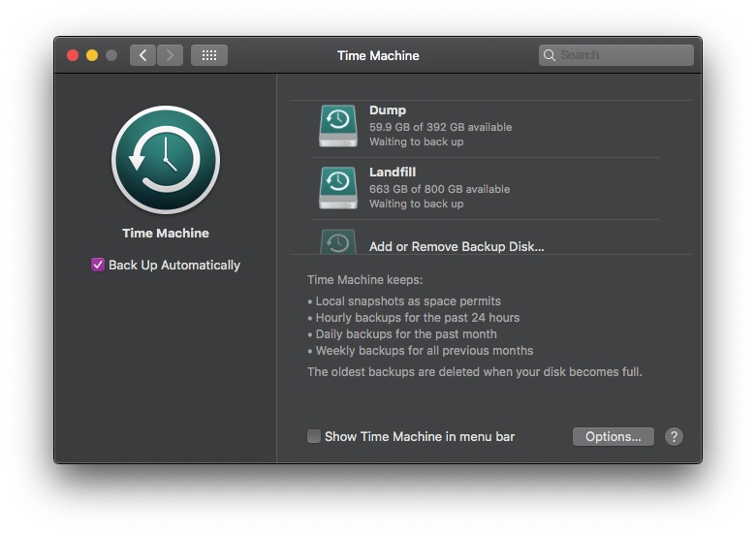This screenshot has height=535, width=756.
Task: Select the Landfill disk name
Action: coord(393,173)
